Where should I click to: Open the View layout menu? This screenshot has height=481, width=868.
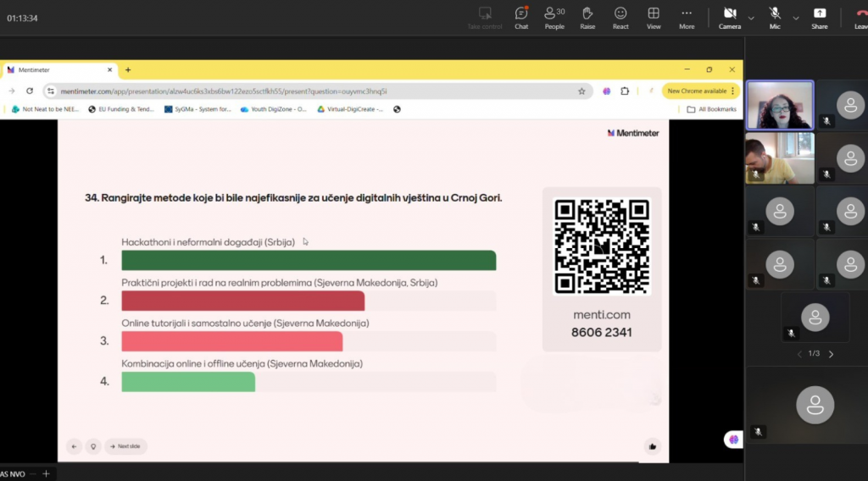click(x=654, y=17)
